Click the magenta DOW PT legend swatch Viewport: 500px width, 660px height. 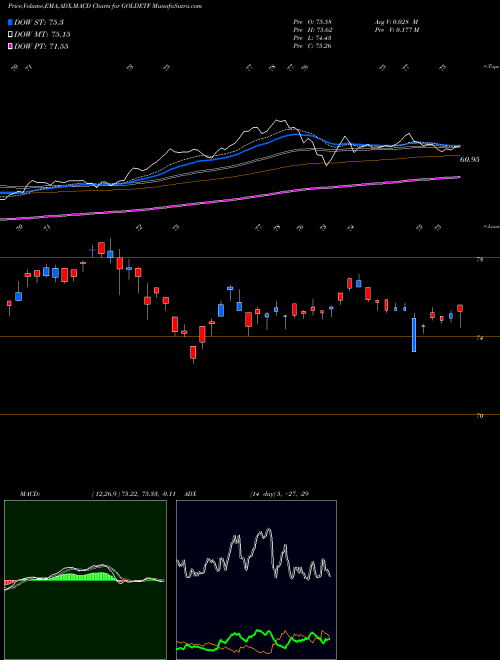pyautogui.click(x=11, y=47)
